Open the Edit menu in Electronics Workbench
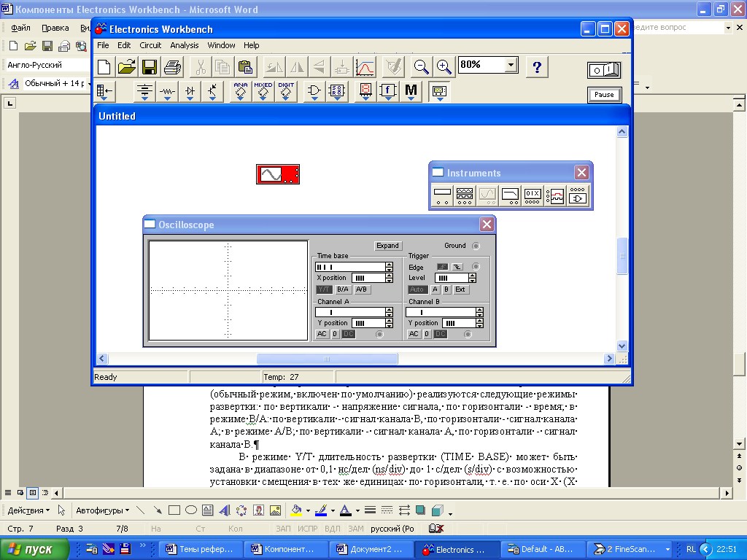This screenshot has height=560, width=747. point(124,45)
